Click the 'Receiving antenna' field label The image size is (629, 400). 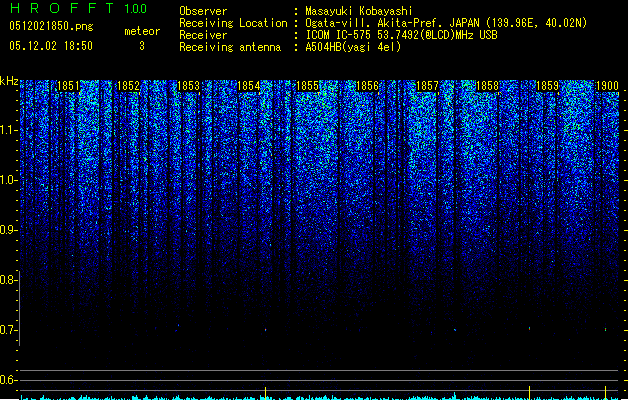(x=230, y=47)
